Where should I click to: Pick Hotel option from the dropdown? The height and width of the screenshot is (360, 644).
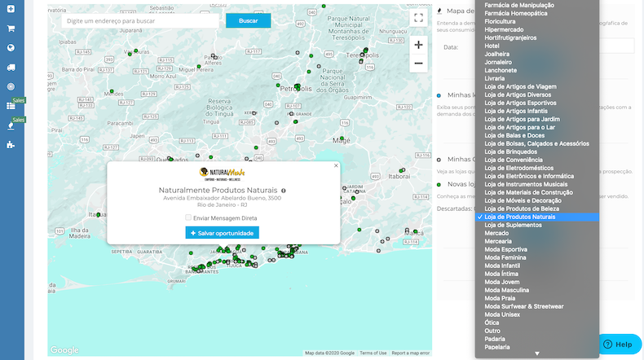click(492, 46)
